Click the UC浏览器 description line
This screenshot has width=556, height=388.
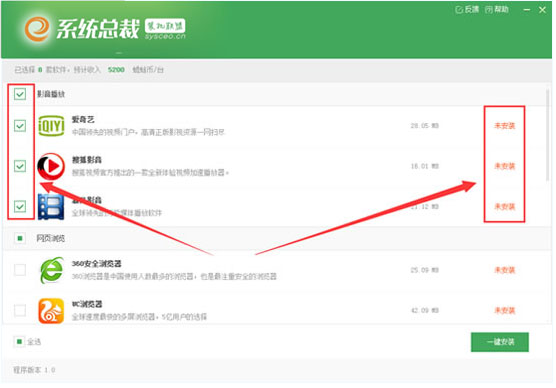coord(139,316)
